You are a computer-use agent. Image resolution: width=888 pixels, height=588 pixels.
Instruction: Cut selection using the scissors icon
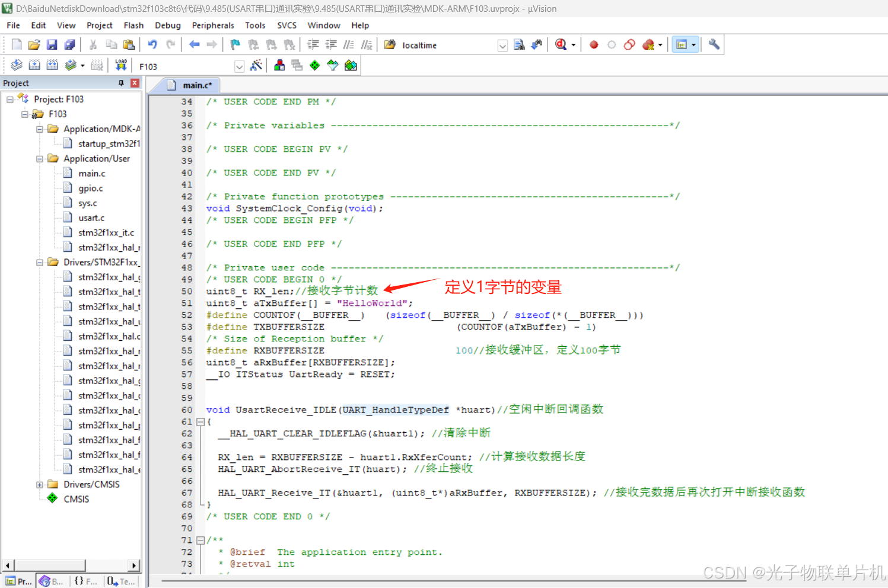93,45
